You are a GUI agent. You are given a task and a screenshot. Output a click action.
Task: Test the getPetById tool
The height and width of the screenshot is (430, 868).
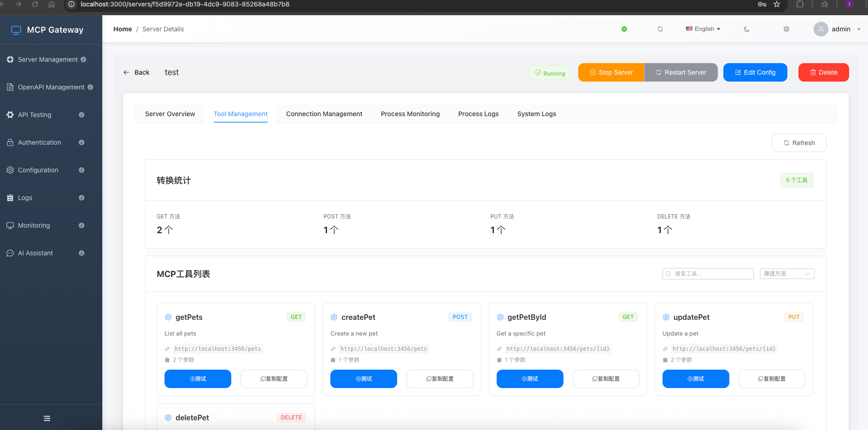coord(530,379)
